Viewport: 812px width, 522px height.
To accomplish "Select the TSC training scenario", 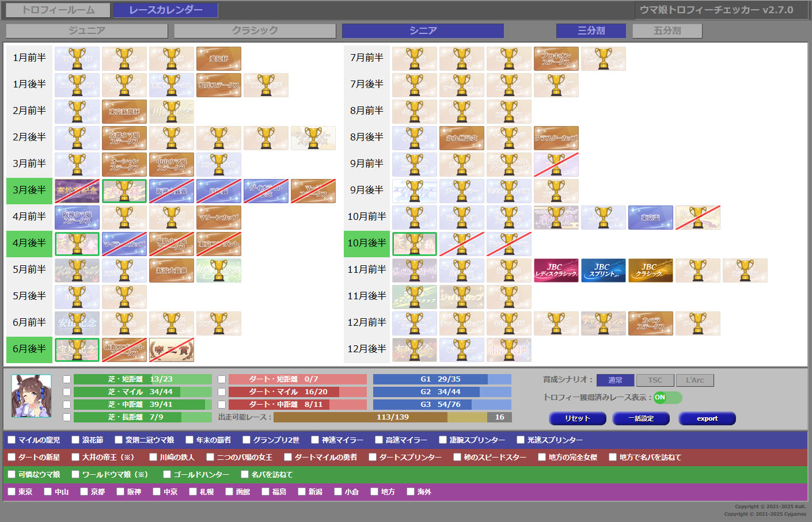I will tap(655, 380).
